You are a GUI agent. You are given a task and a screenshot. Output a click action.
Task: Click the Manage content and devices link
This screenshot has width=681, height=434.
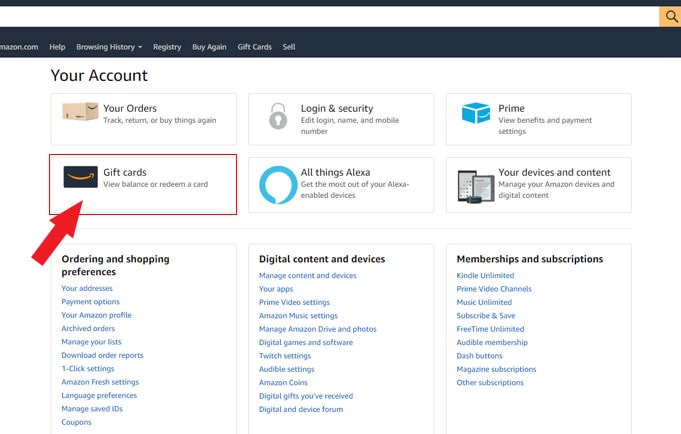(307, 276)
